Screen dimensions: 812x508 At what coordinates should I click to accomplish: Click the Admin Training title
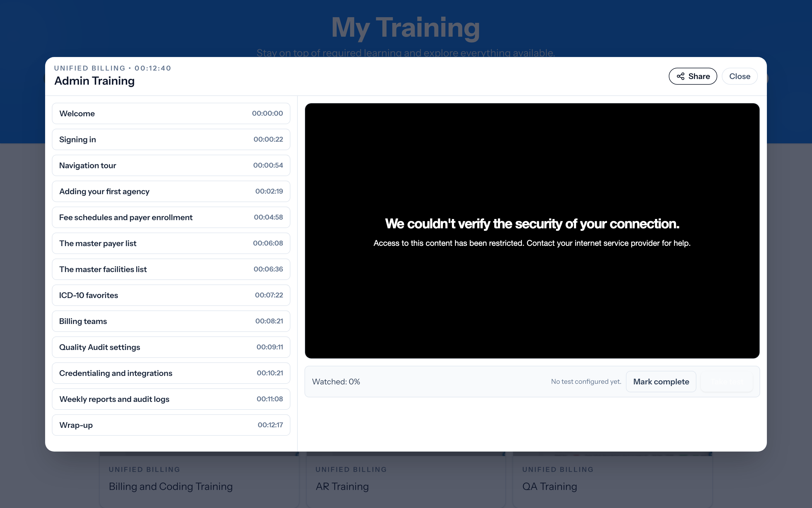[x=94, y=81]
